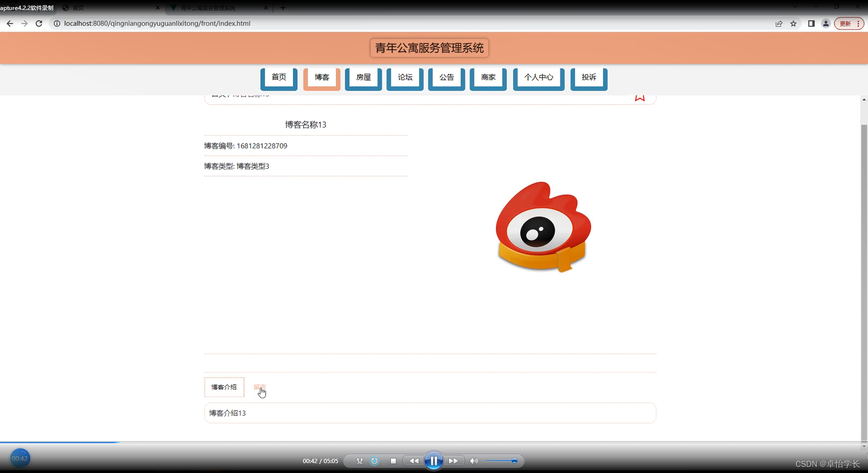Click the 更新 browser update button
The width and height of the screenshot is (868, 473).
pyautogui.click(x=849, y=24)
